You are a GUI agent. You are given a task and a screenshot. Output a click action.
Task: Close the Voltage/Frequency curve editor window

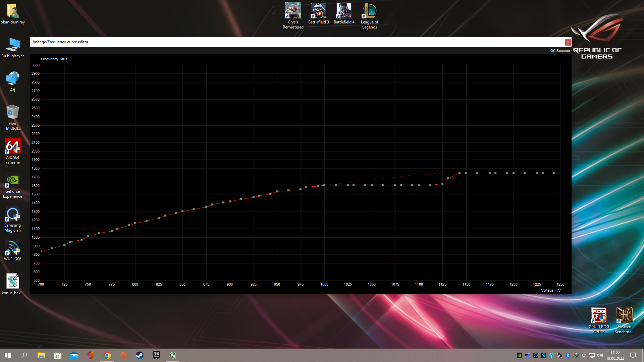coord(568,42)
